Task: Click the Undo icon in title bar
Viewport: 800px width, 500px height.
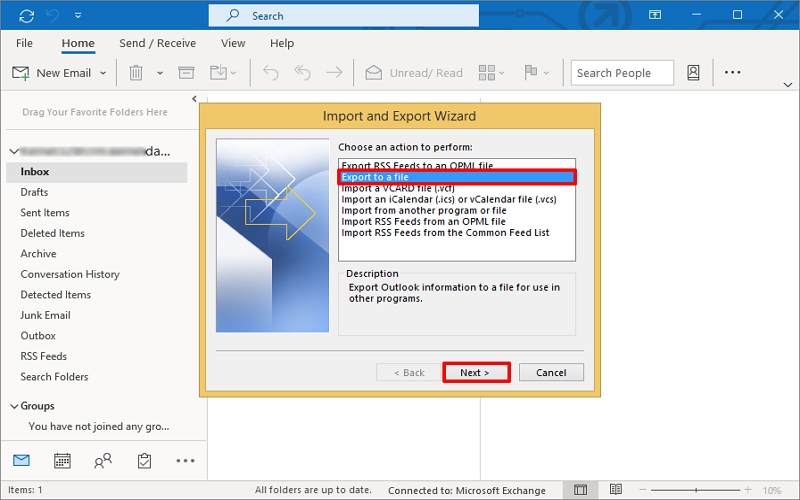Action: click(x=53, y=16)
